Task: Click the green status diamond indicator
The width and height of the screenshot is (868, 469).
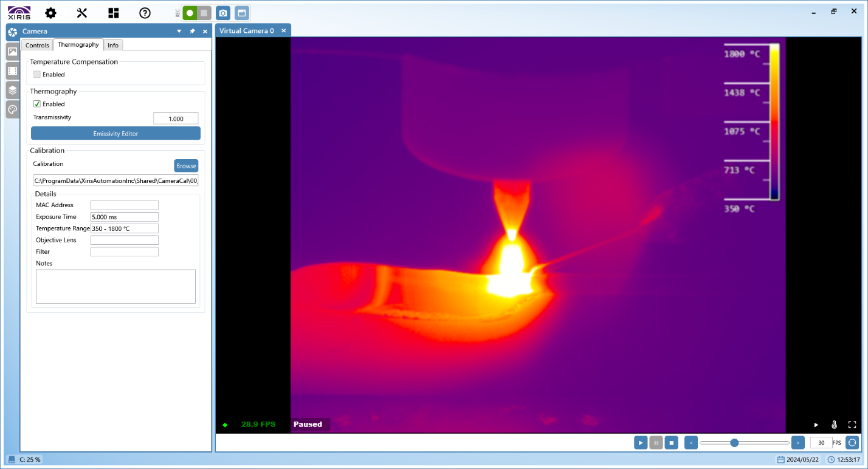Action: click(x=225, y=425)
